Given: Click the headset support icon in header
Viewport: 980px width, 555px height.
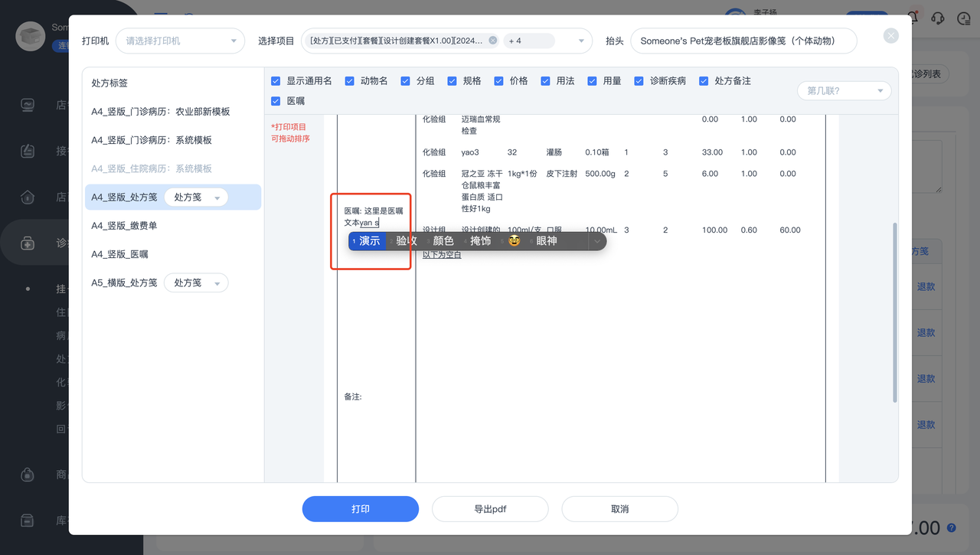Looking at the screenshot, I should point(937,18).
